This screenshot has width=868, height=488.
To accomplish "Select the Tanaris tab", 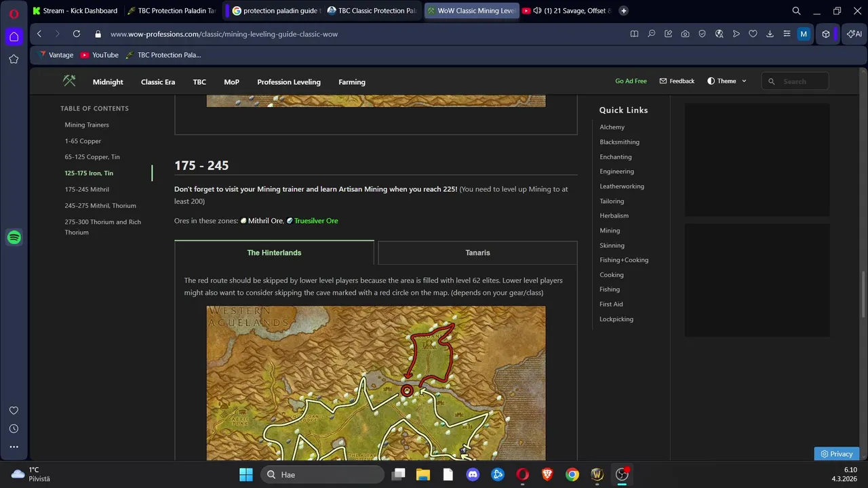I will 477,253.
